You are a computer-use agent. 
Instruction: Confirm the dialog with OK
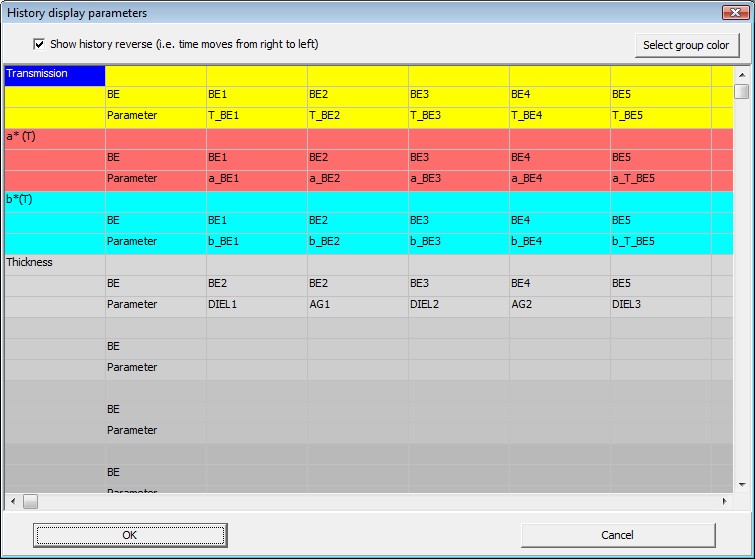click(130, 535)
